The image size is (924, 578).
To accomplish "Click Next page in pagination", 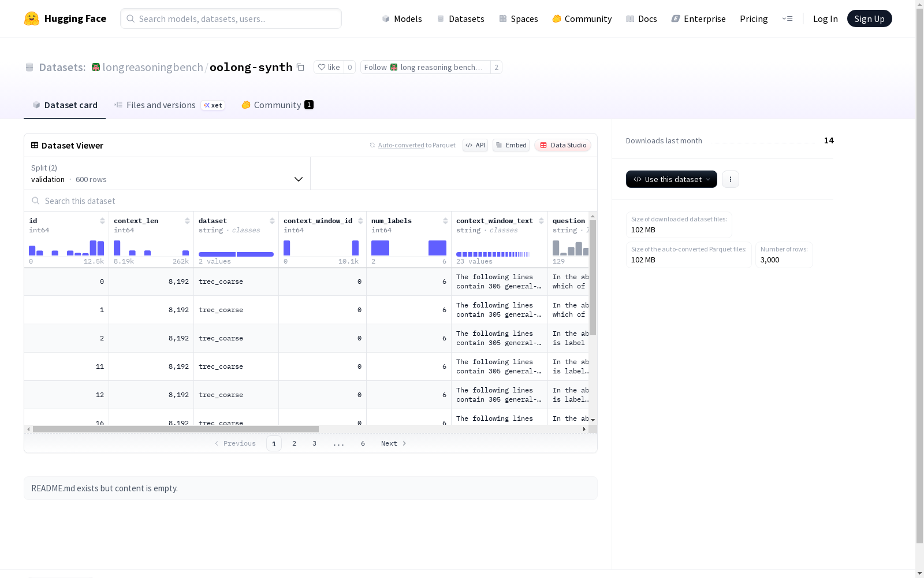I will tap(393, 443).
